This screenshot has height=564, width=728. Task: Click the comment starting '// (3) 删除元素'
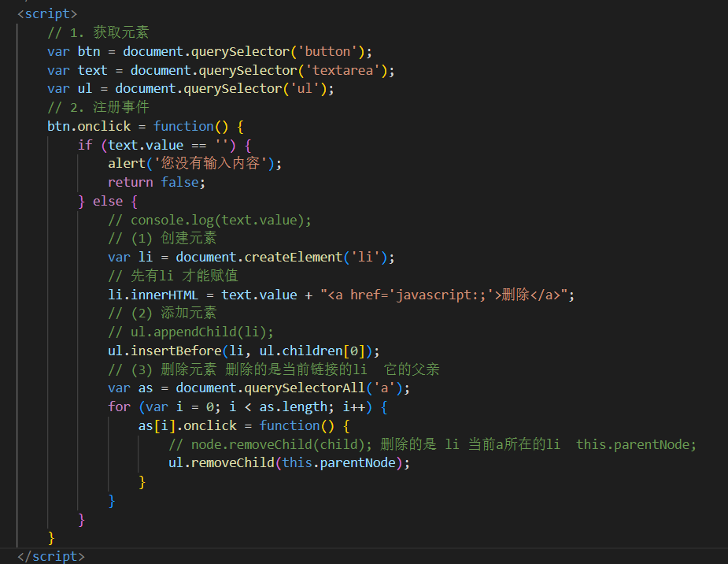click(273, 369)
